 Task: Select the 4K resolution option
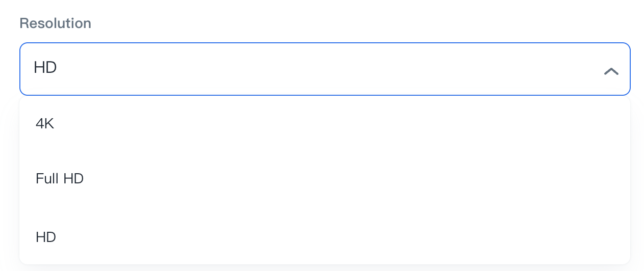pos(45,124)
